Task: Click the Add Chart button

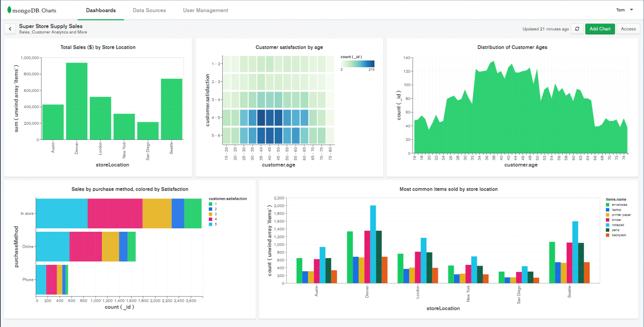Action: [x=600, y=29]
